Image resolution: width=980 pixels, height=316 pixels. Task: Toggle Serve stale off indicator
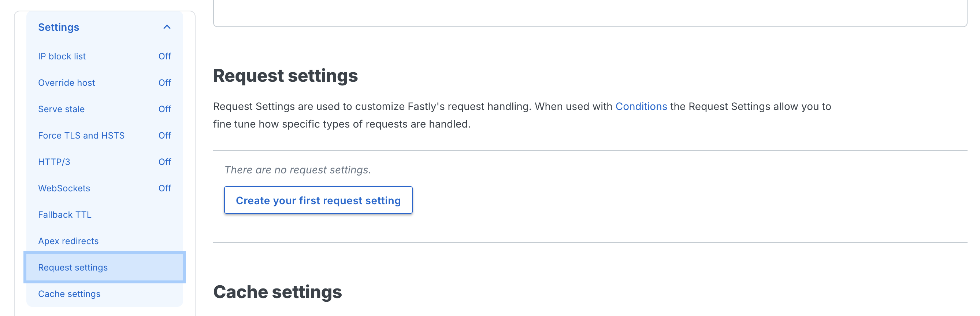coord(165,109)
